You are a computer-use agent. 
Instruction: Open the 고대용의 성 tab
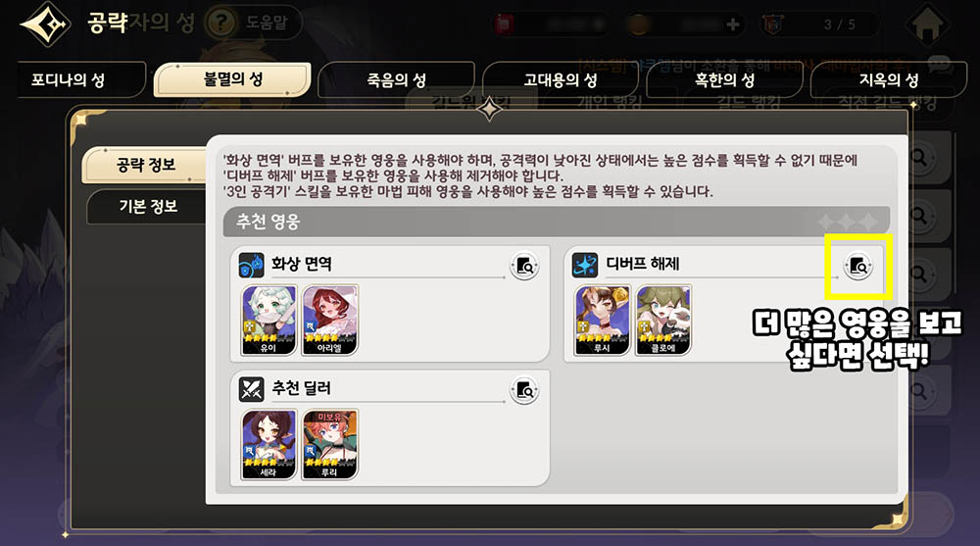pos(560,80)
